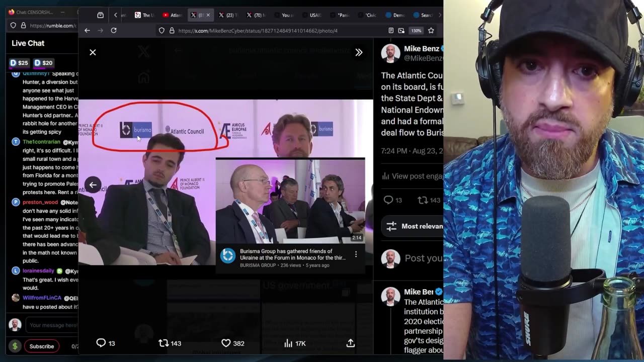Click the green dollar tip icon in chat
The height and width of the screenshot is (362, 644).
pos(15,346)
